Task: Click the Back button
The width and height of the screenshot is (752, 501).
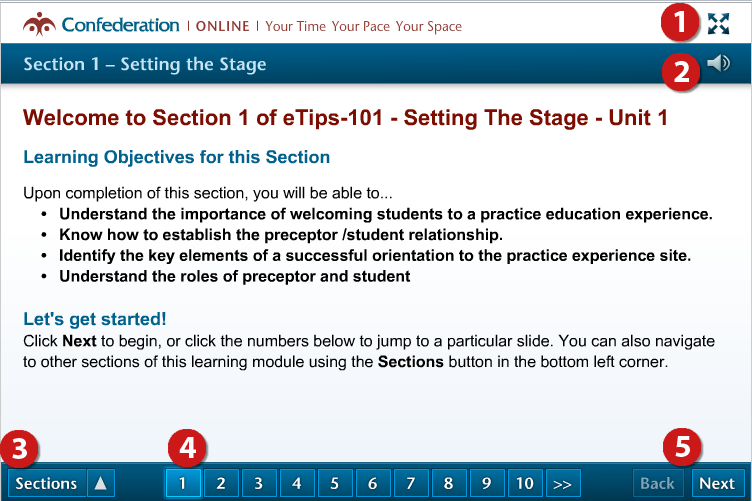Action: pos(658,483)
